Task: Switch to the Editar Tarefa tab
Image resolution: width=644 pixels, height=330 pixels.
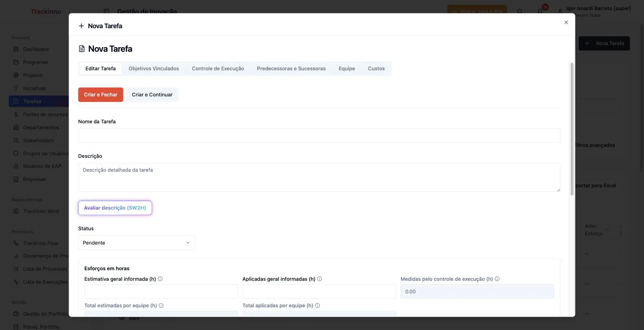Action: pos(101,69)
